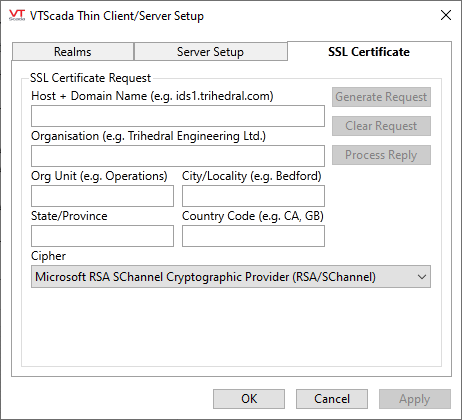Click the Country Code input field
The width and height of the screenshot is (462, 420).
253,236
